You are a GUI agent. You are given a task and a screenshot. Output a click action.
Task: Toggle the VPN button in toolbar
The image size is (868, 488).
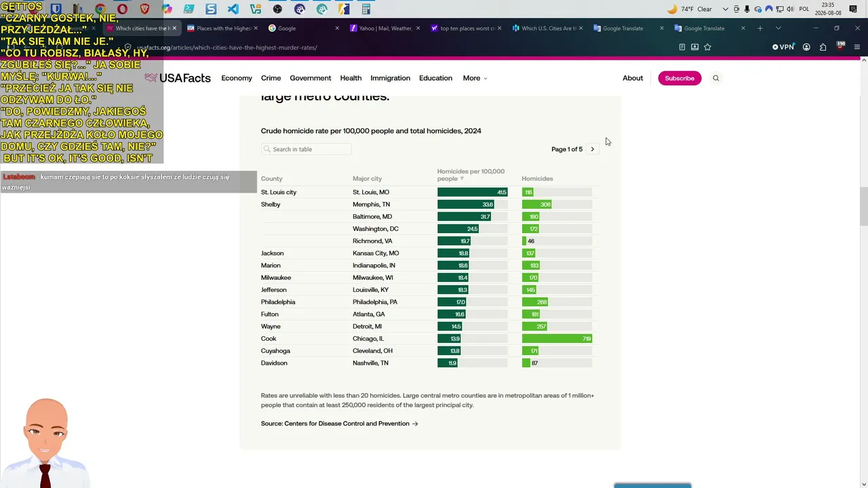click(783, 47)
